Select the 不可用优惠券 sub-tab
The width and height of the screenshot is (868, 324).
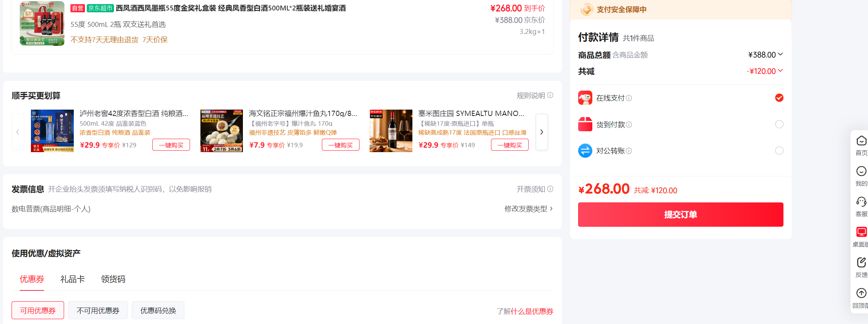[x=98, y=310]
